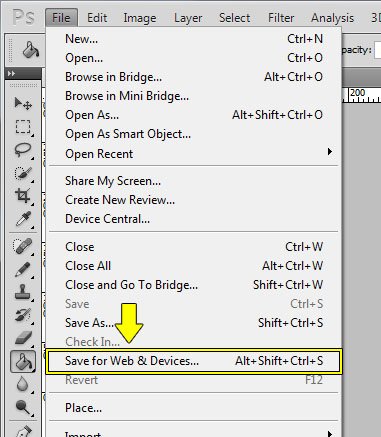
Task: Choose Save for Web & Devices
Action: [194, 361]
